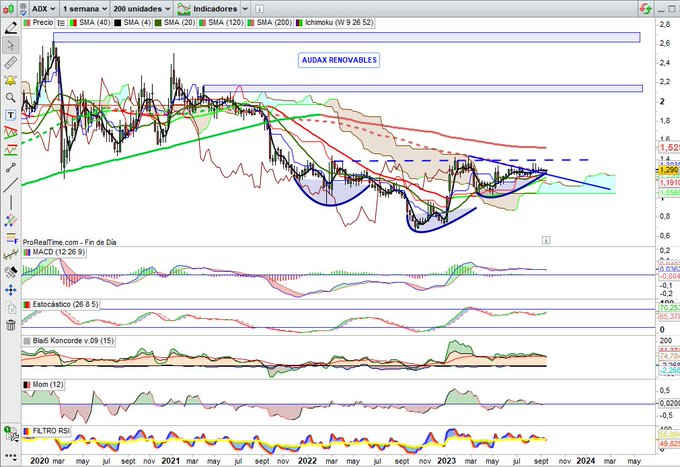This screenshot has height=467, width=680.
Task: Click the 2024 label on time axis
Action: click(x=585, y=460)
